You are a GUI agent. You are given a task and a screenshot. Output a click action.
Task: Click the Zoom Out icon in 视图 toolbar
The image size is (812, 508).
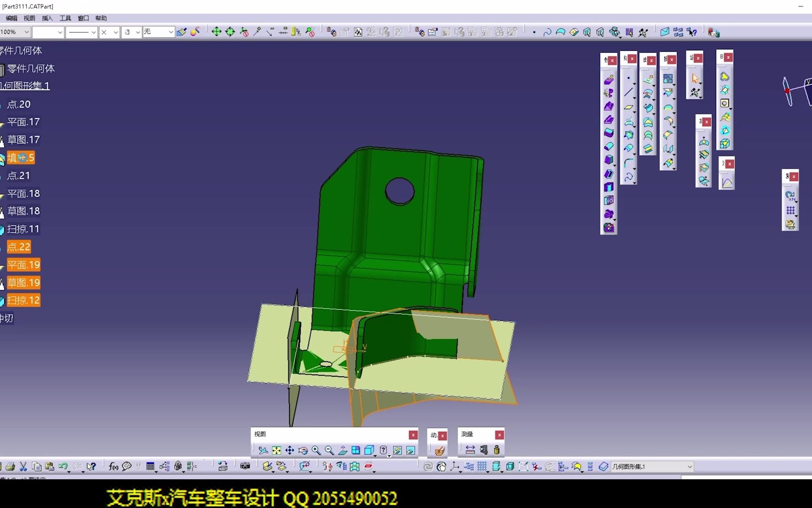click(x=329, y=451)
